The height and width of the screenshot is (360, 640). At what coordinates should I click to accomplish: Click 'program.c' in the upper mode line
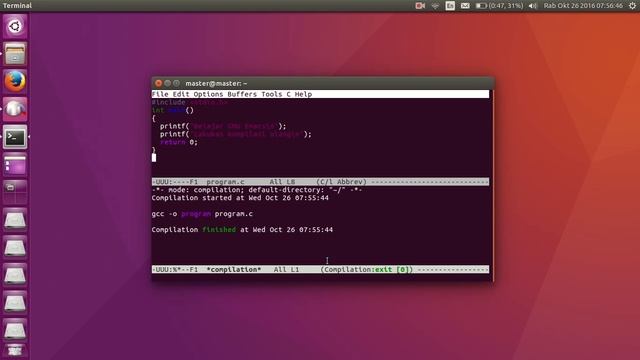(x=225, y=182)
